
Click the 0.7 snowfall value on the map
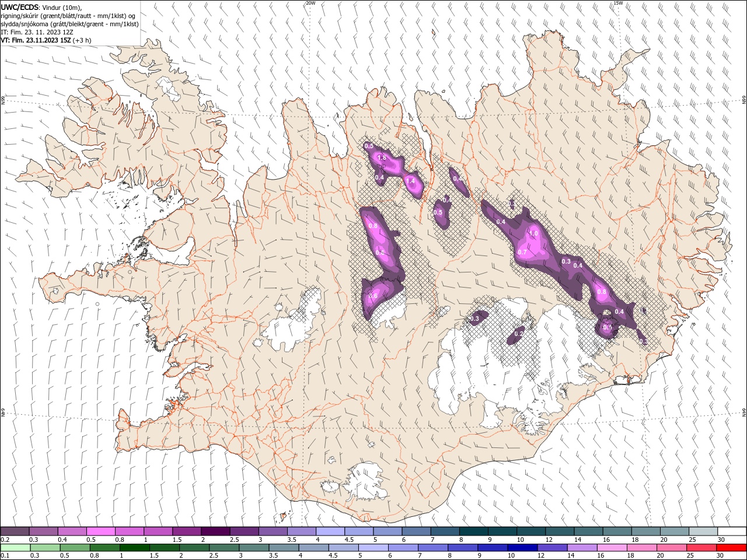point(522,253)
